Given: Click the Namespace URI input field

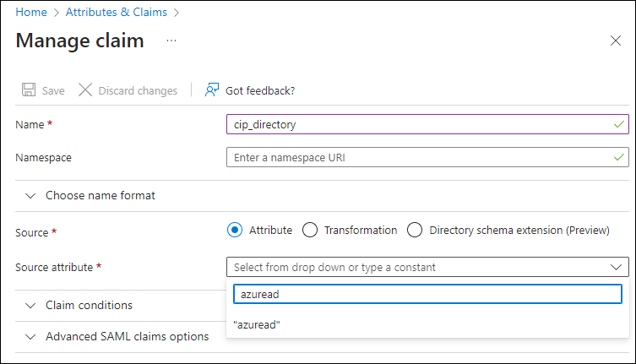Looking at the screenshot, I should (418, 157).
